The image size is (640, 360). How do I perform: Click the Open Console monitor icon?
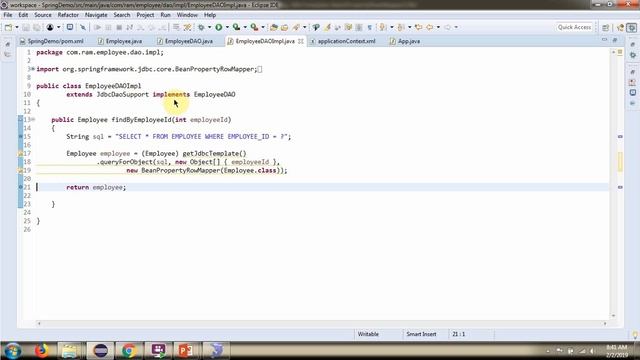click(x=70, y=27)
